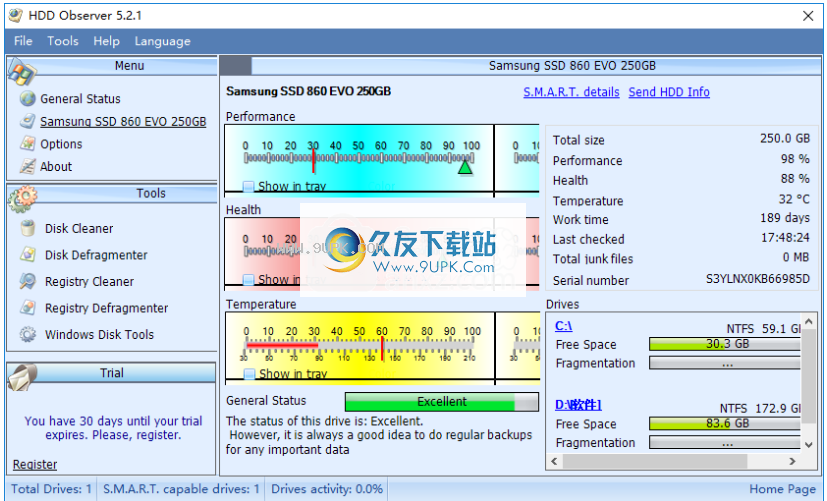Click the Last checked time 17:48:24

[x=785, y=238]
